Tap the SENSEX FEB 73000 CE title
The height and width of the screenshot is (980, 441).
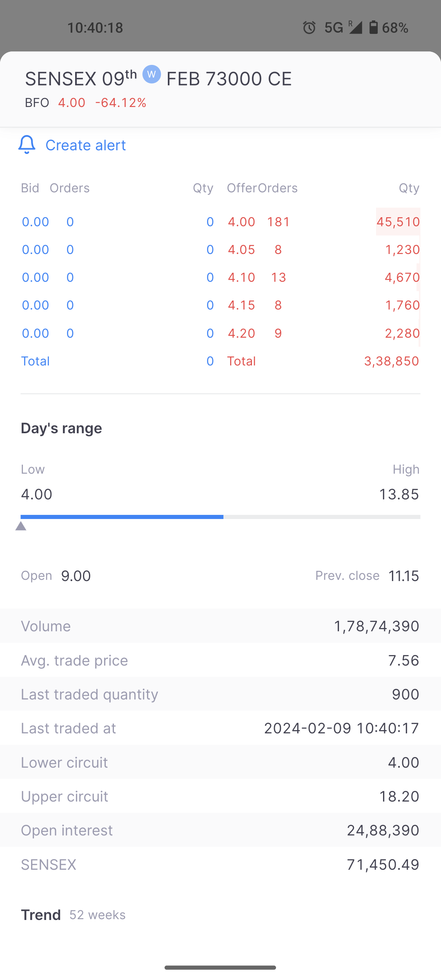click(158, 78)
